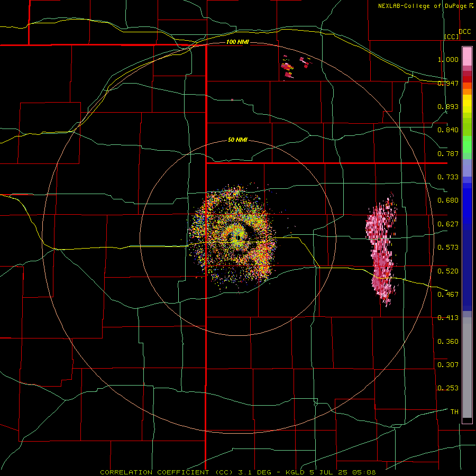Pick the light pink segment of the color bar
476x476 pixels.
[467, 57]
